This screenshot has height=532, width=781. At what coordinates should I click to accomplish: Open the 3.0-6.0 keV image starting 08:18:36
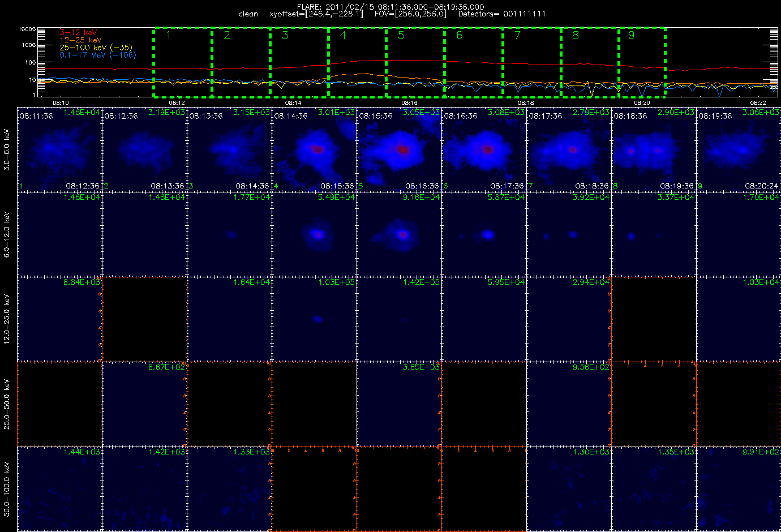(x=654, y=149)
